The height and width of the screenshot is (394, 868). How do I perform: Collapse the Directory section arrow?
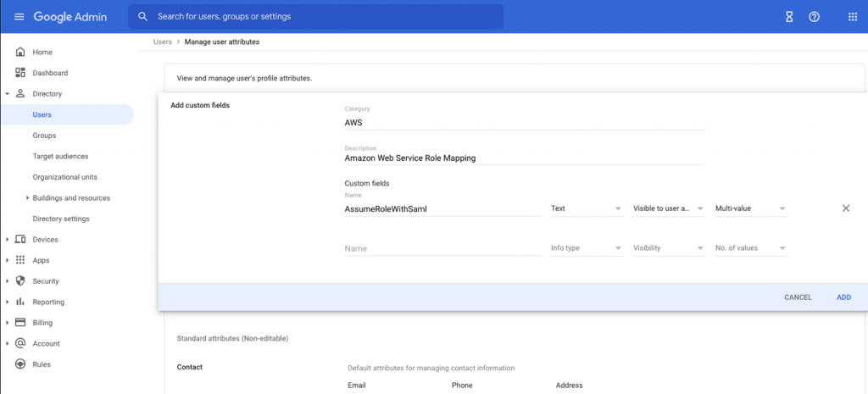point(7,94)
